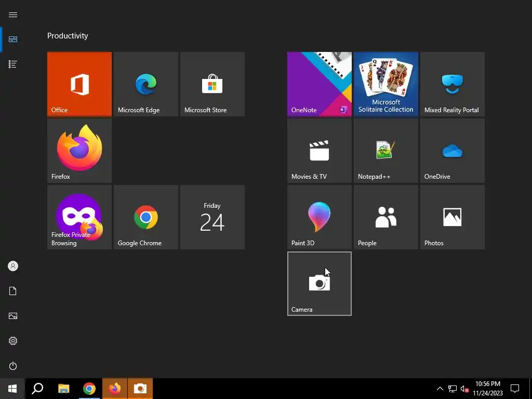Screen dimensions: 532x399
Task: Launch Microsoft Solitaire Collection tile
Action: pos(386,84)
